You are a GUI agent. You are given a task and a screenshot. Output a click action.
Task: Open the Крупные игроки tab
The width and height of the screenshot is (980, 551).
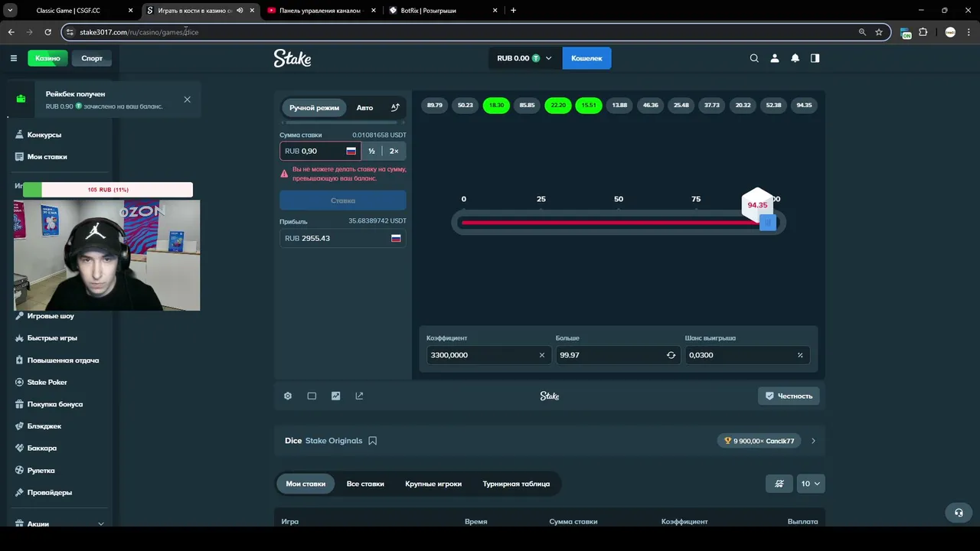click(433, 484)
